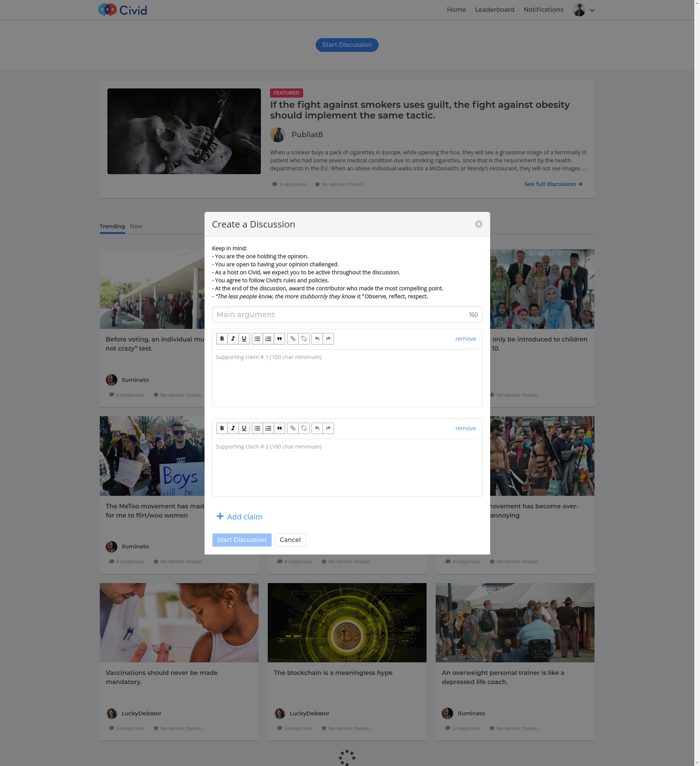Toggle bold in supporting claim #2 toolbar
Screen dimensions: 700x766
[x=222, y=428]
